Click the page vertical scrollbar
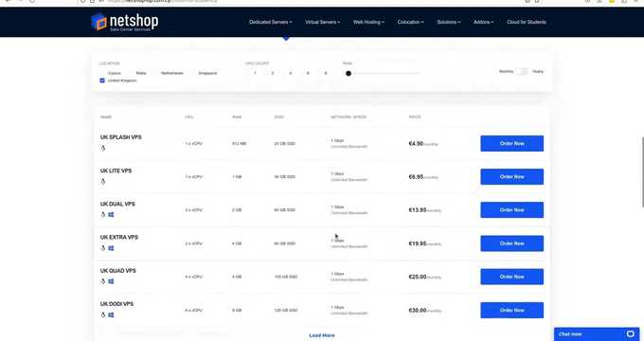 [642, 172]
